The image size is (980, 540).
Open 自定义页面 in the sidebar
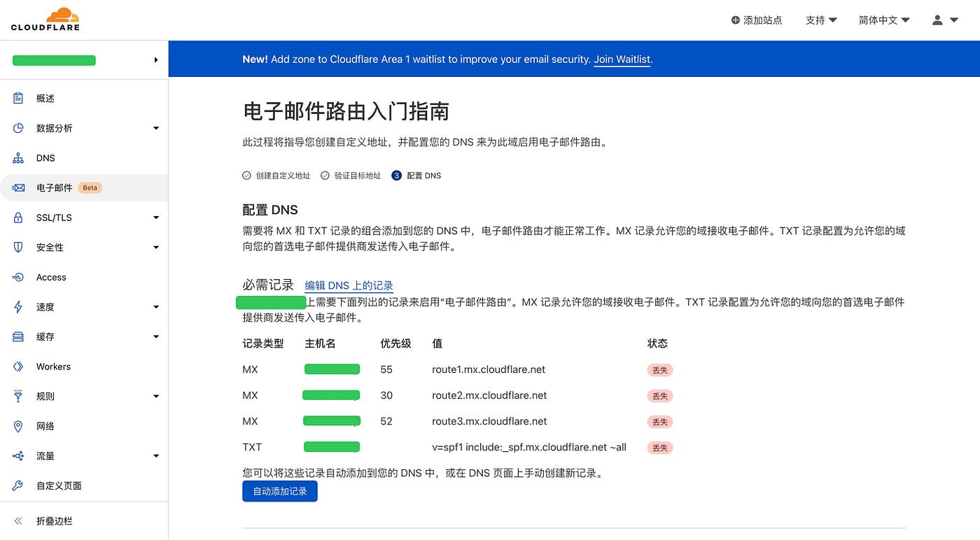[84, 485]
